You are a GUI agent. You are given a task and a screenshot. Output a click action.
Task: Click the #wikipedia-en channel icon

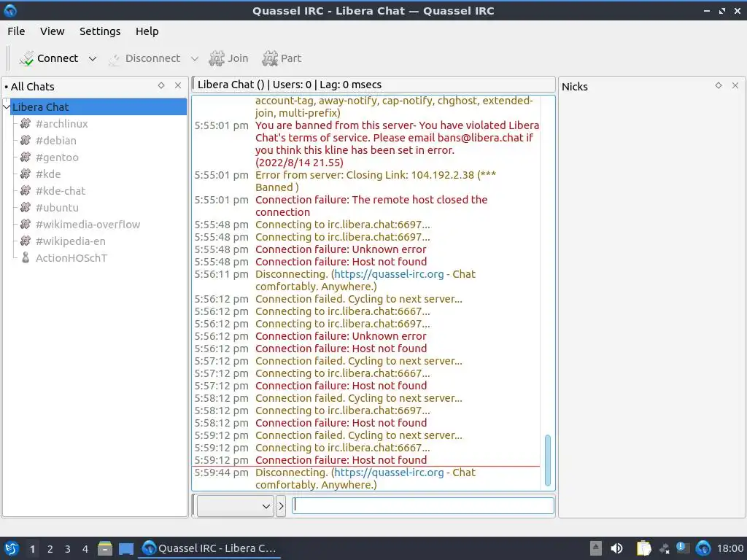point(26,241)
